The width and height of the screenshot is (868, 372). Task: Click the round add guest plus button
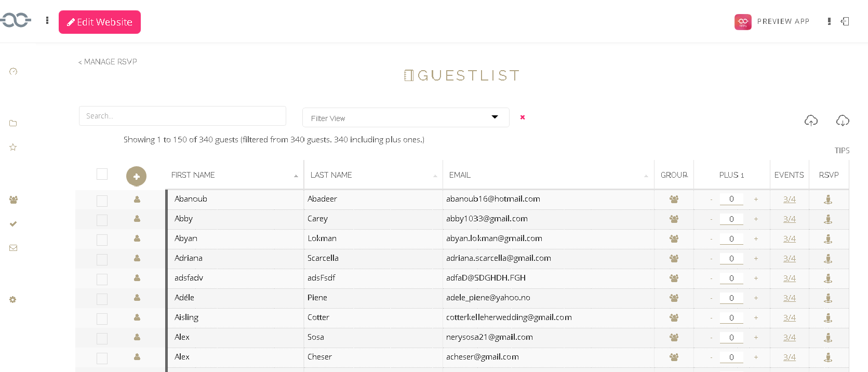136,176
